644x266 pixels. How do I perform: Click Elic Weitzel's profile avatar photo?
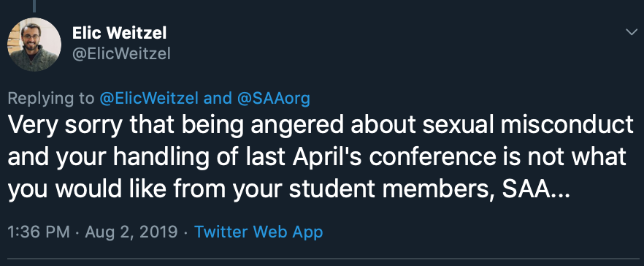point(34,45)
